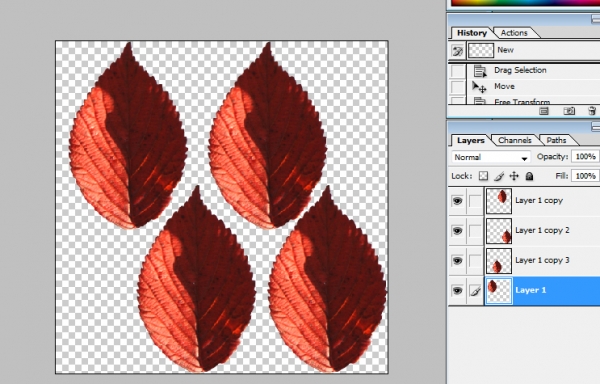
Task: Toggle the eye icon for Layer 1
Action: 457,291
